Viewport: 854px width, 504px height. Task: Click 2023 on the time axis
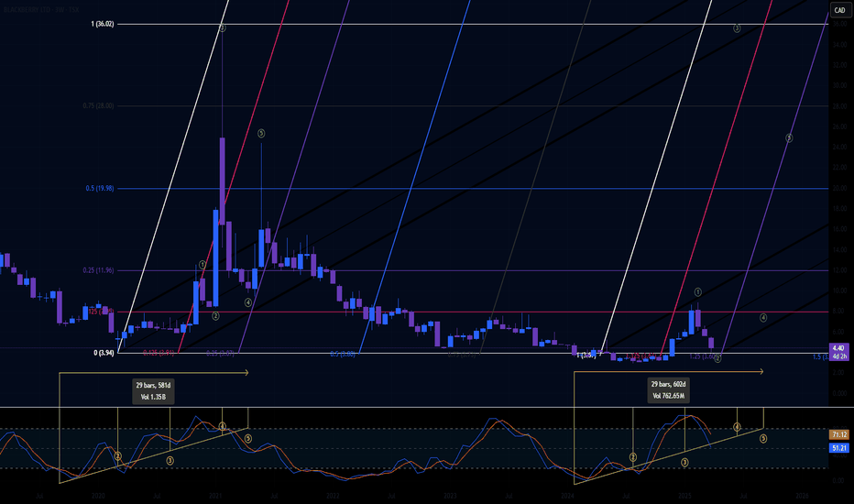point(451,496)
